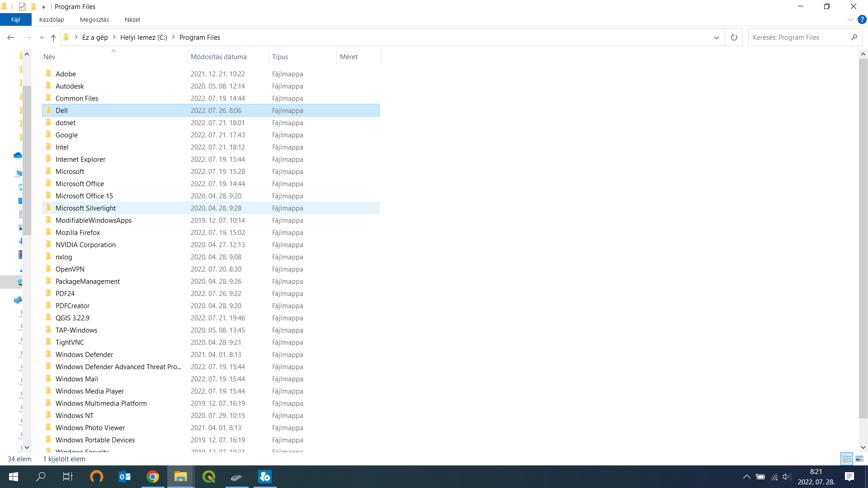
Task: Open the Windows Start menu
Action: pyautogui.click(x=14, y=477)
